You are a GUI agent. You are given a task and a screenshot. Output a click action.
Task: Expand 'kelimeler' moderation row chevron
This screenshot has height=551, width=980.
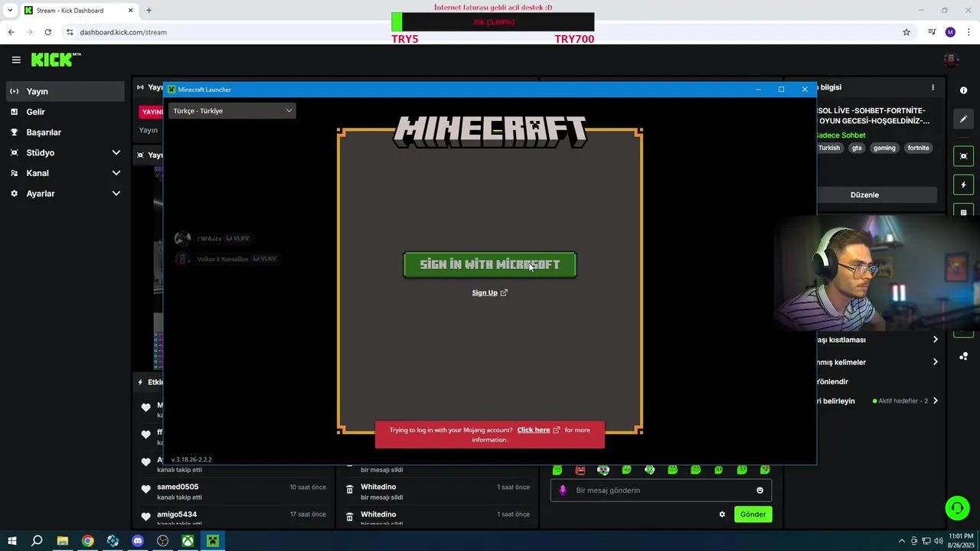click(935, 362)
